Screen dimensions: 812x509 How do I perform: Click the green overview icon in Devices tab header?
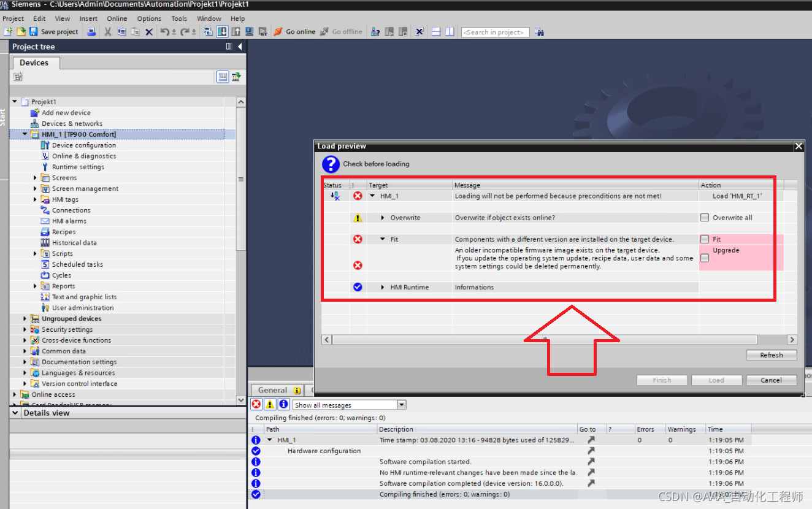click(236, 77)
